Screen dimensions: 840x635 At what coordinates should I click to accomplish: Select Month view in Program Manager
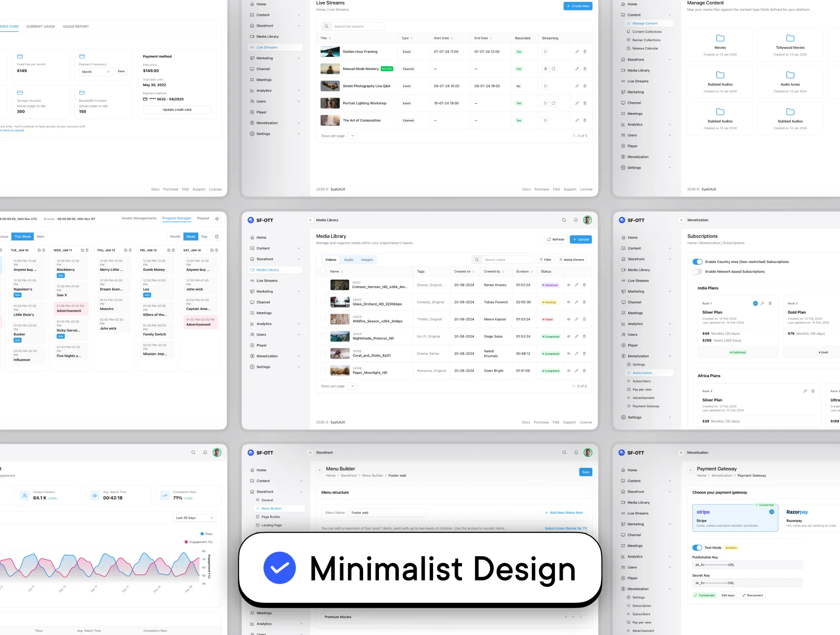click(x=175, y=237)
